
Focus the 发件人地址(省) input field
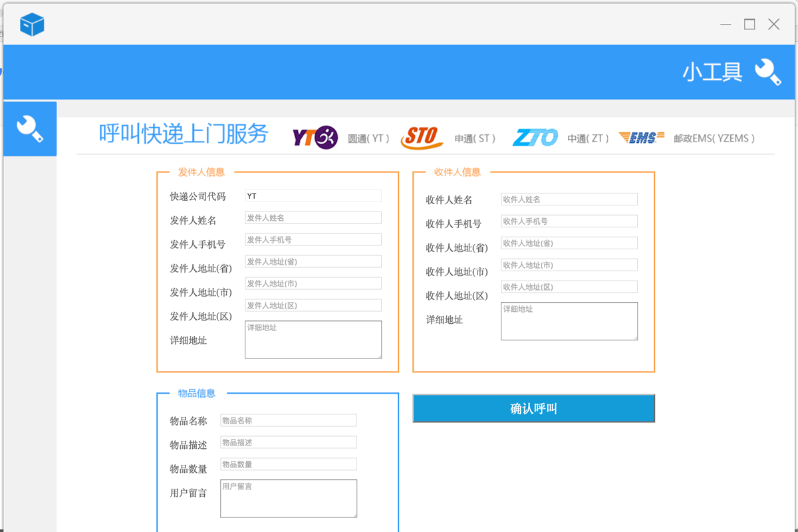tap(313, 261)
